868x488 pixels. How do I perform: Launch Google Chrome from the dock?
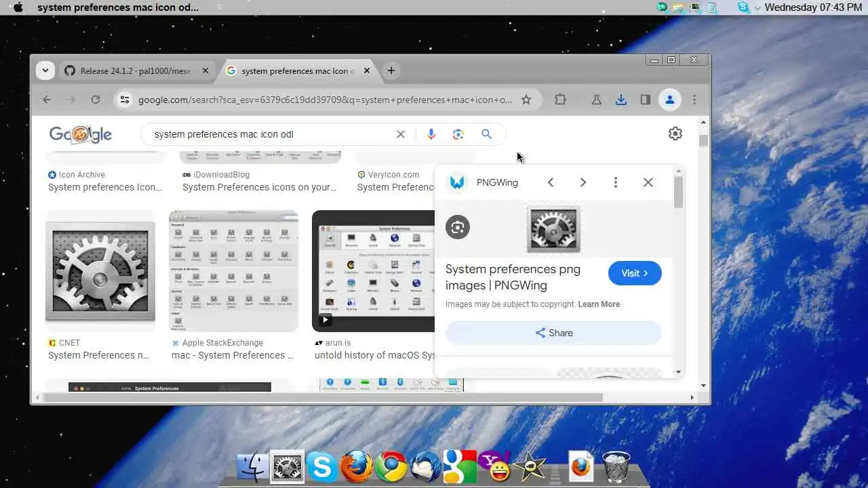391,468
